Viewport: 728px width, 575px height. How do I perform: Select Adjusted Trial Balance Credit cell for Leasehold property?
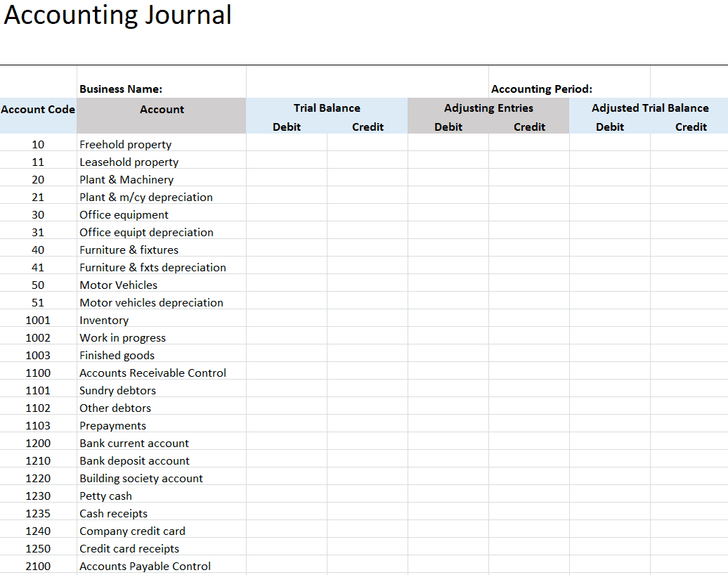689,162
